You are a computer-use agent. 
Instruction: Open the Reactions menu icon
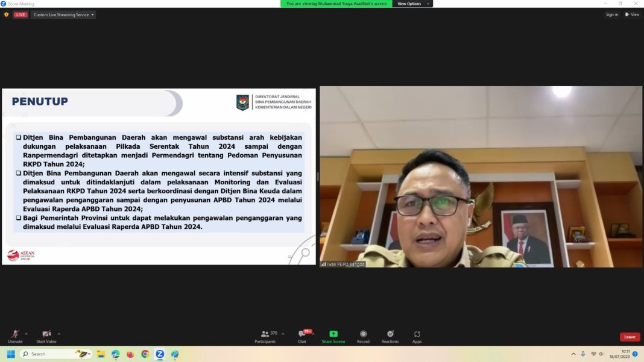coord(390,334)
